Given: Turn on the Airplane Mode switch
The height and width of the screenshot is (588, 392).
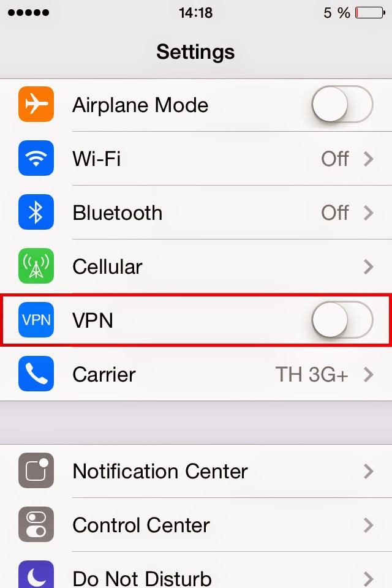Looking at the screenshot, I should coord(342,104).
